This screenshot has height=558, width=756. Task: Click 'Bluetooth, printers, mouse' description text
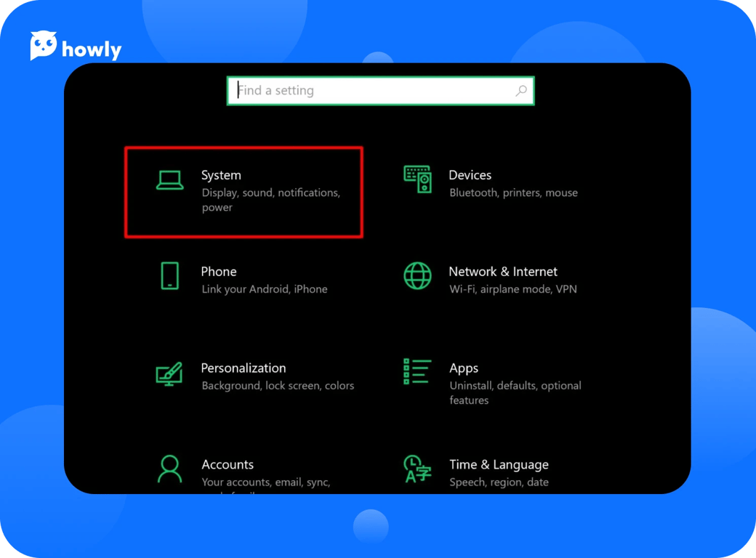(513, 193)
